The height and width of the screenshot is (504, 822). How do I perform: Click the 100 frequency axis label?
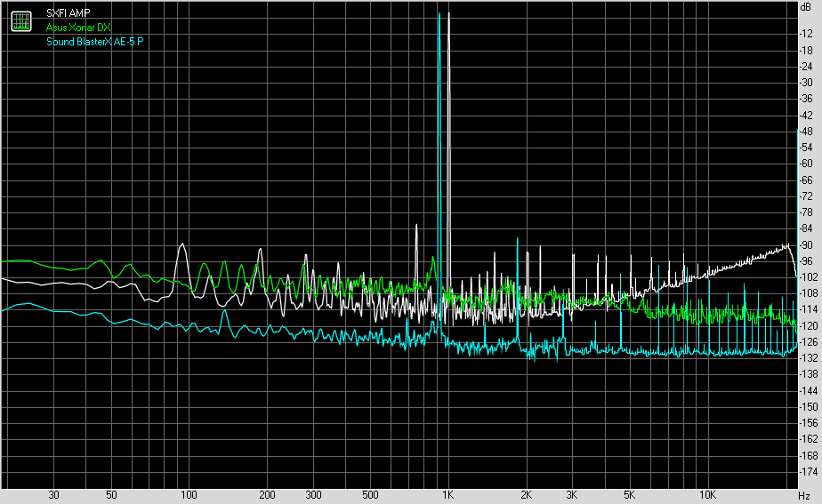click(x=188, y=494)
